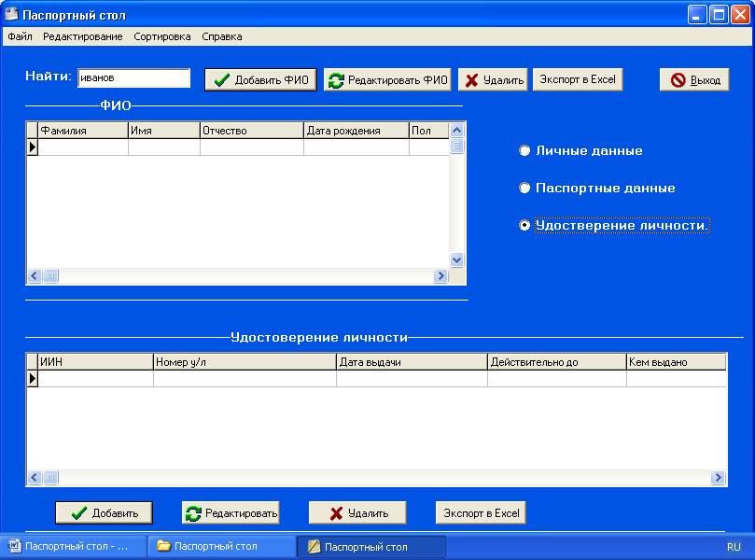The height and width of the screenshot is (560, 755).
Task: Open the Файл menu
Action: click(20, 36)
